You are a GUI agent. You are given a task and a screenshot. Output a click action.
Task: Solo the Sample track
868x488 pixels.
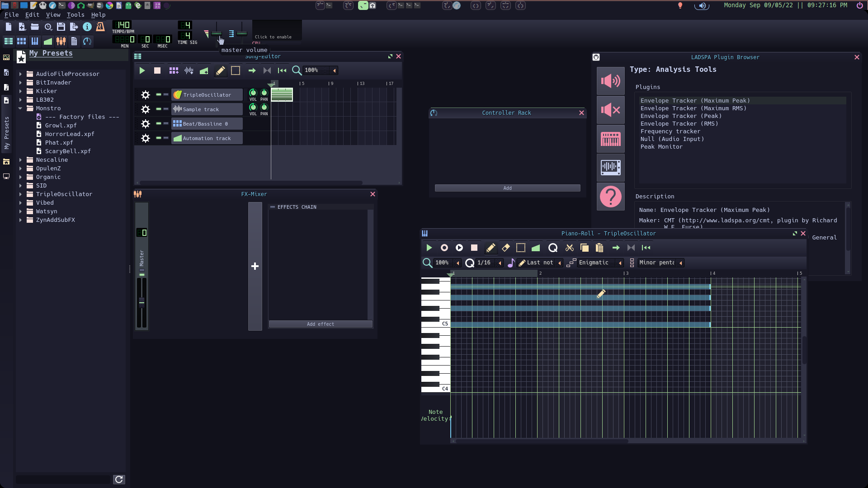point(166,109)
